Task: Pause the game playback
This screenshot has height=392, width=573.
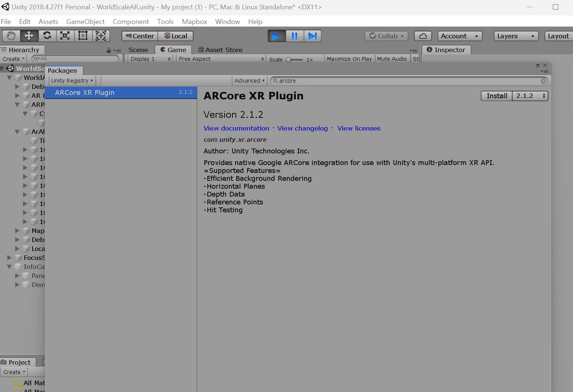Action: click(x=295, y=36)
